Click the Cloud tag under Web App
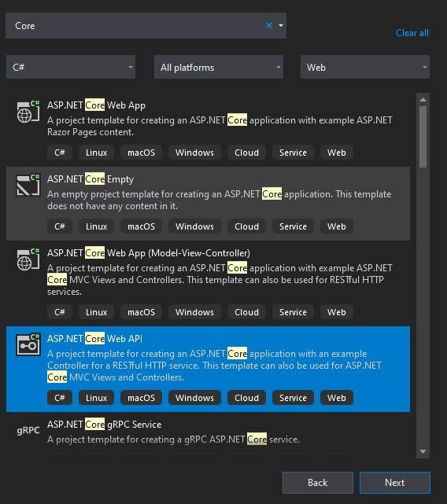Screen dimensions: 447x504 click(246, 153)
